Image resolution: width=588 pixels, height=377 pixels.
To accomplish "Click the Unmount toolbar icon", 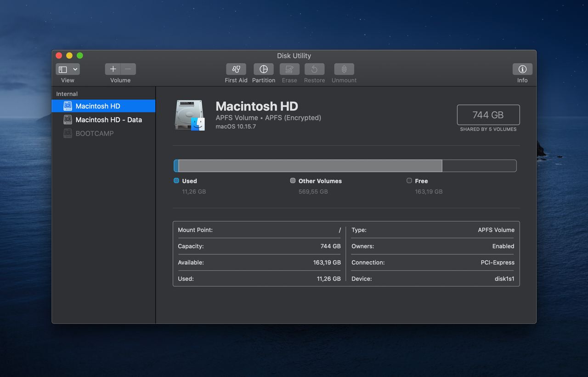I will click(344, 69).
